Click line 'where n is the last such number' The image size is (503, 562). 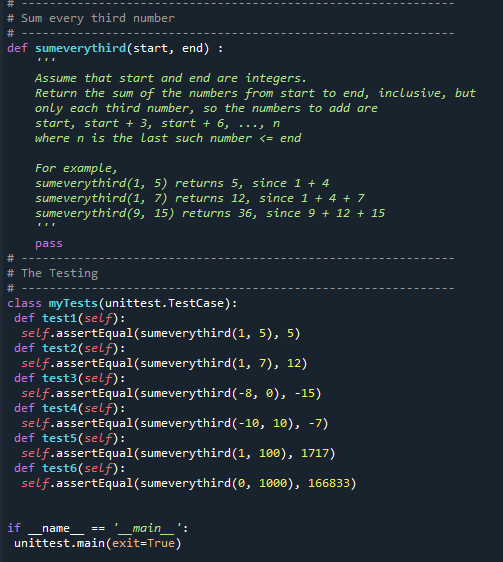(168, 138)
